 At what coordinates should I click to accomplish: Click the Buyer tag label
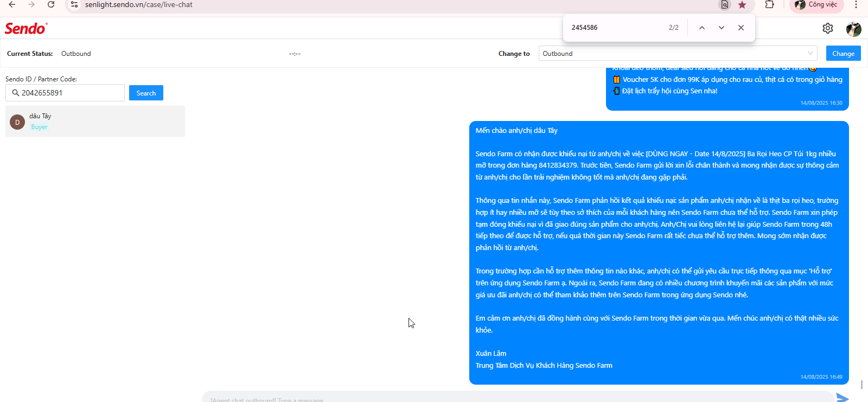[39, 127]
